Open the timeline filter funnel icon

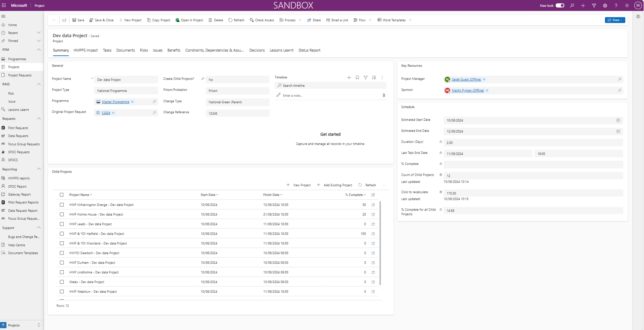click(366, 78)
